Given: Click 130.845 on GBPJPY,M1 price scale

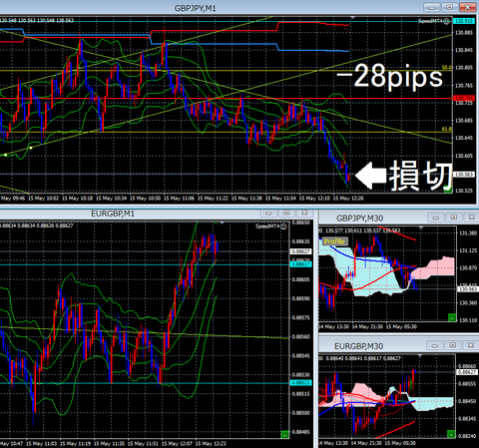Looking at the screenshot, I should (x=464, y=50).
